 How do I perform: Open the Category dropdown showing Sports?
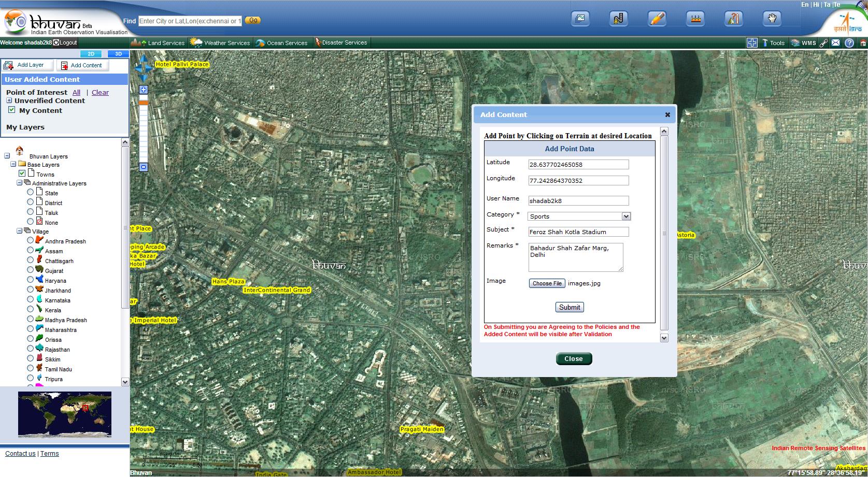[x=579, y=216]
